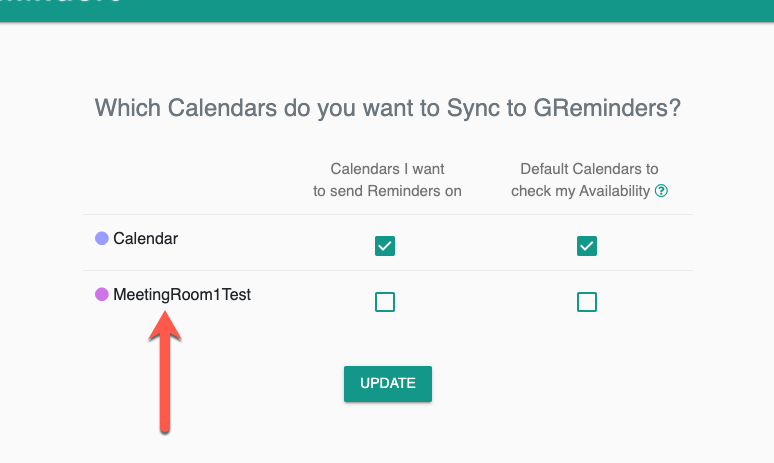Select the MeetingRoom1Test name label

pyautogui.click(x=182, y=295)
